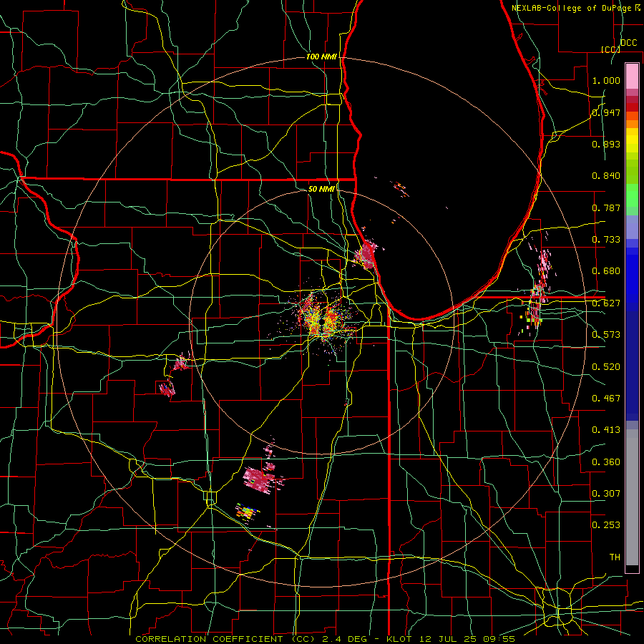Click the multicolored echo cluster at the radar center
This screenshot has width=644, height=644.
pos(323,318)
